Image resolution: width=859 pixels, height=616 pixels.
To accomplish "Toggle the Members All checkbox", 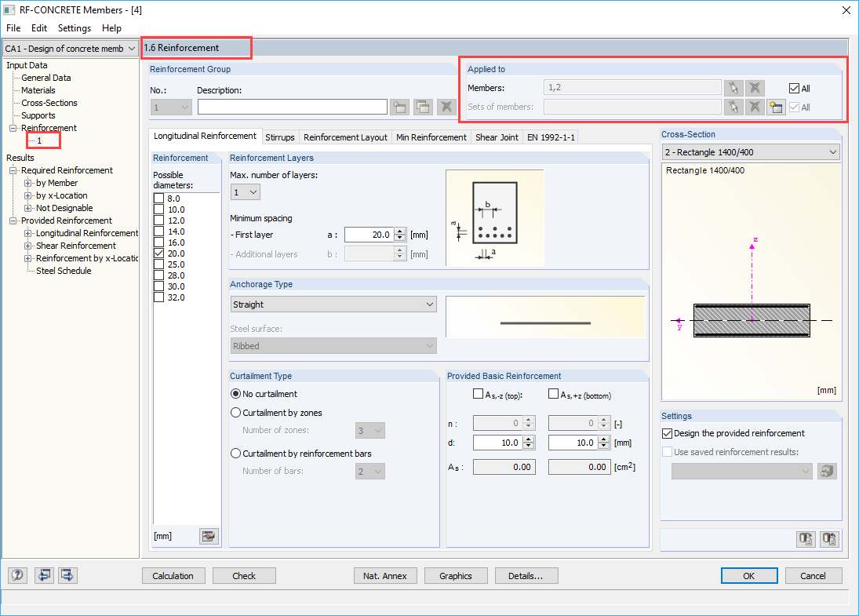I will 794,88.
